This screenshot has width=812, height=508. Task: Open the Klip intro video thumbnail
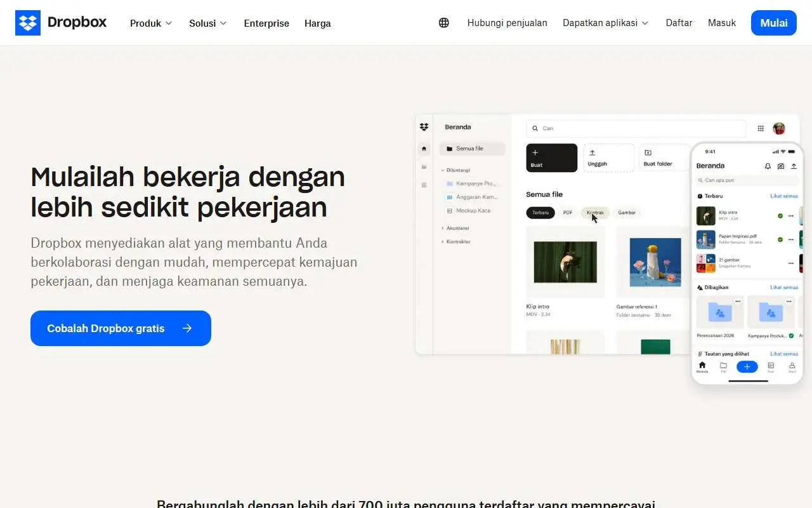tap(565, 262)
